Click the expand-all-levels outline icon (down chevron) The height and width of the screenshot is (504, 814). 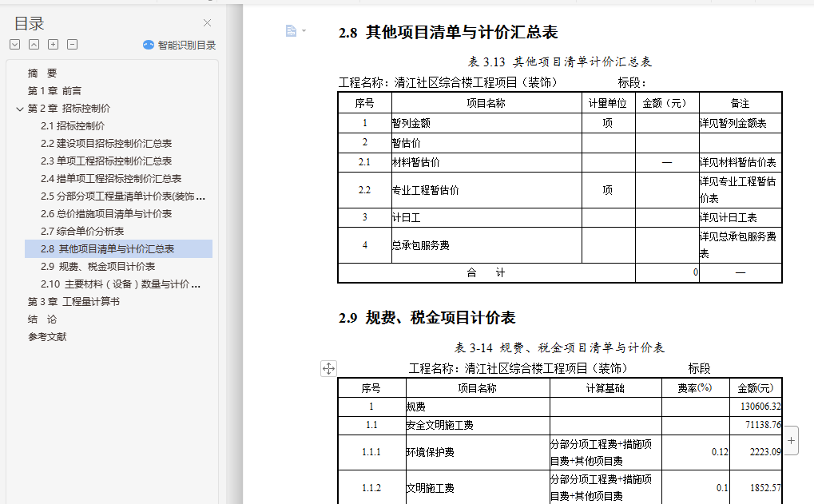click(x=15, y=45)
